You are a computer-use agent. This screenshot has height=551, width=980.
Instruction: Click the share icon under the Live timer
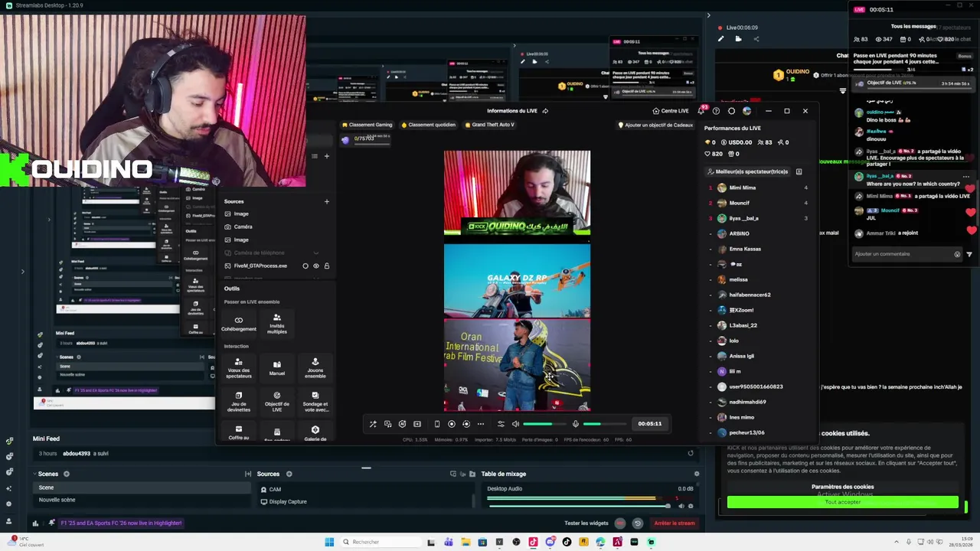[x=756, y=39]
